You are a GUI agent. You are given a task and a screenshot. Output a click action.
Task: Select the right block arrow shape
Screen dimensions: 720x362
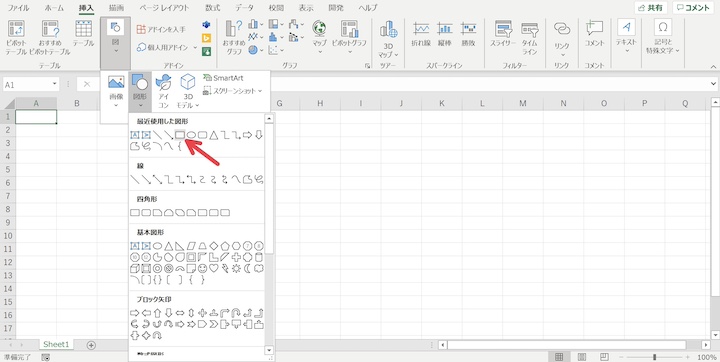(135, 313)
